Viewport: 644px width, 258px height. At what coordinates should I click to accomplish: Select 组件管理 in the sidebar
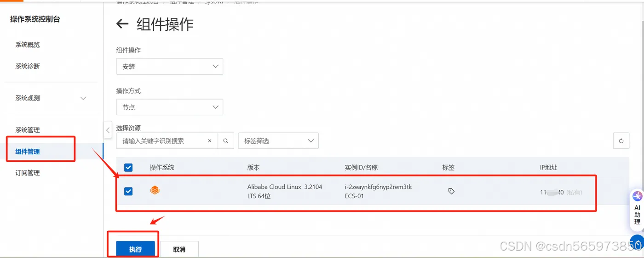pyautogui.click(x=28, y=151)
